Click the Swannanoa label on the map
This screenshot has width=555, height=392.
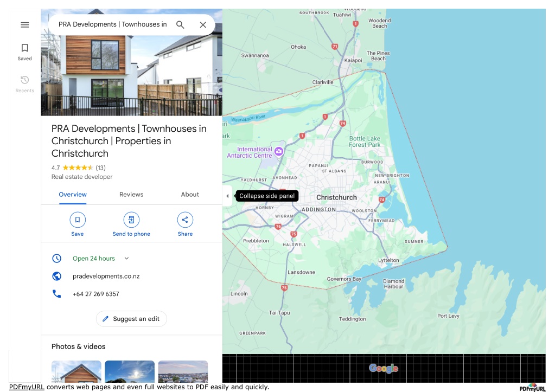coord(255,55)
